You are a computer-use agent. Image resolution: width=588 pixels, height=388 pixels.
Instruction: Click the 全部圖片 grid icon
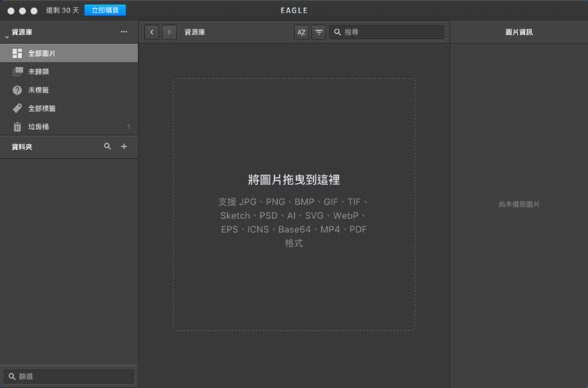[18, 54]
